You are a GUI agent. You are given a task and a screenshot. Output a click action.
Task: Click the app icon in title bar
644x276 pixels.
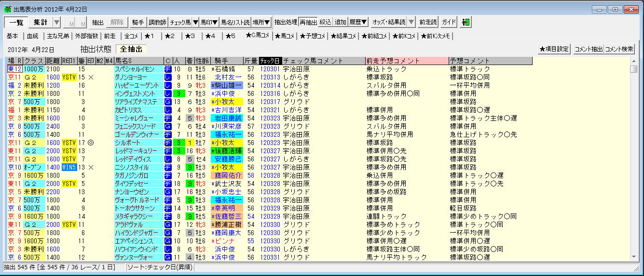pyautogui.click(x=7, y=9)
